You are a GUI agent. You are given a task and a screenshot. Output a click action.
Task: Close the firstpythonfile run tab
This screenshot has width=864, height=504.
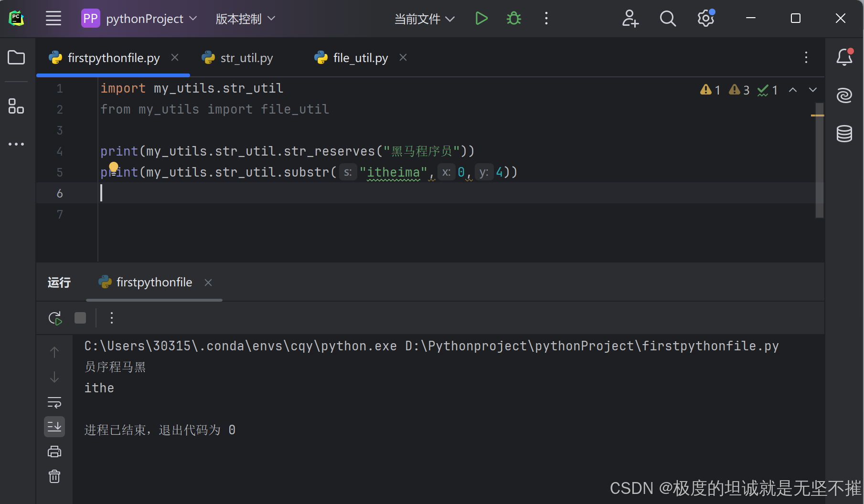click(208, 283)
